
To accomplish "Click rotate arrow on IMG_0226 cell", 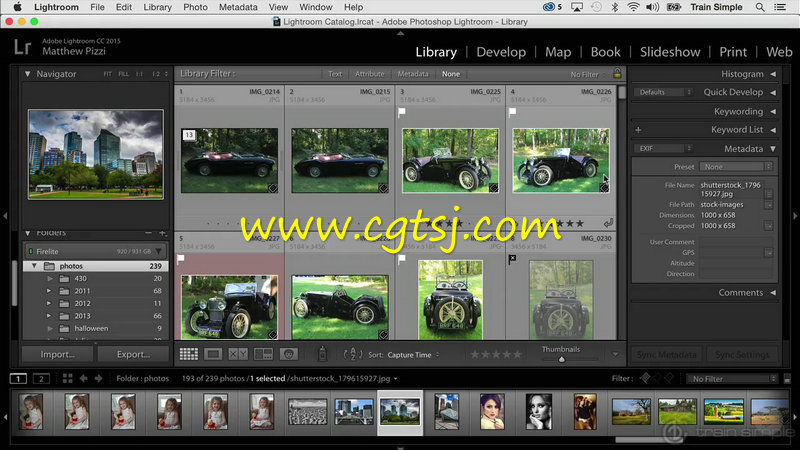I will pos(608,223).
